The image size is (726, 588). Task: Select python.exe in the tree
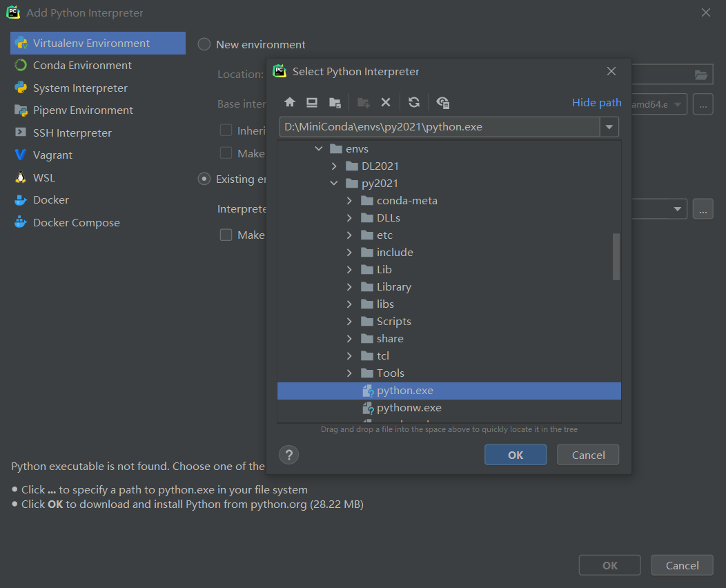[449, 391]
